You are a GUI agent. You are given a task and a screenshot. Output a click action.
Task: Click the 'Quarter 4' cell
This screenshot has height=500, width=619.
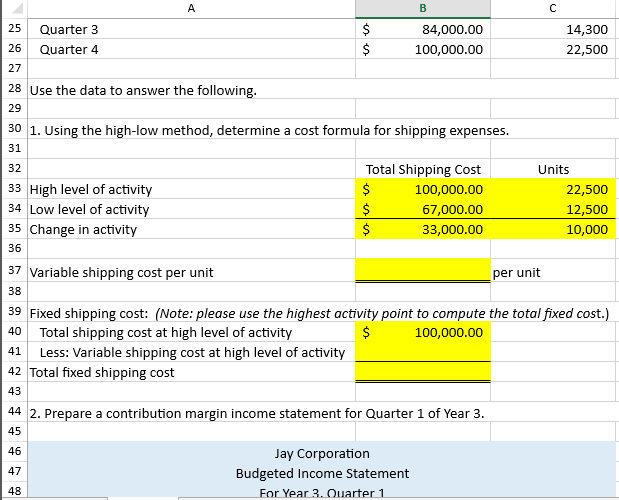click(191, 49)
